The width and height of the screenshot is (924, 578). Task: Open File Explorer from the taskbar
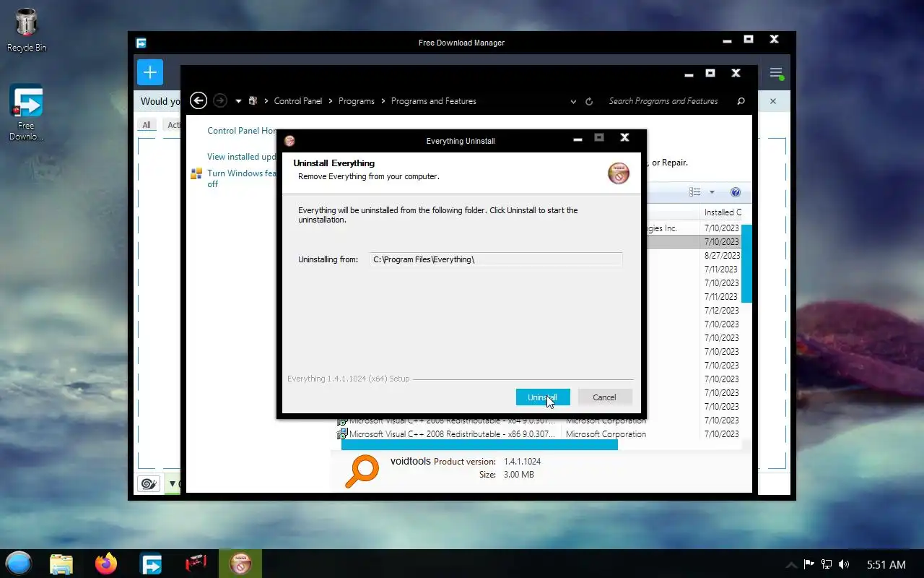(61, 564)
